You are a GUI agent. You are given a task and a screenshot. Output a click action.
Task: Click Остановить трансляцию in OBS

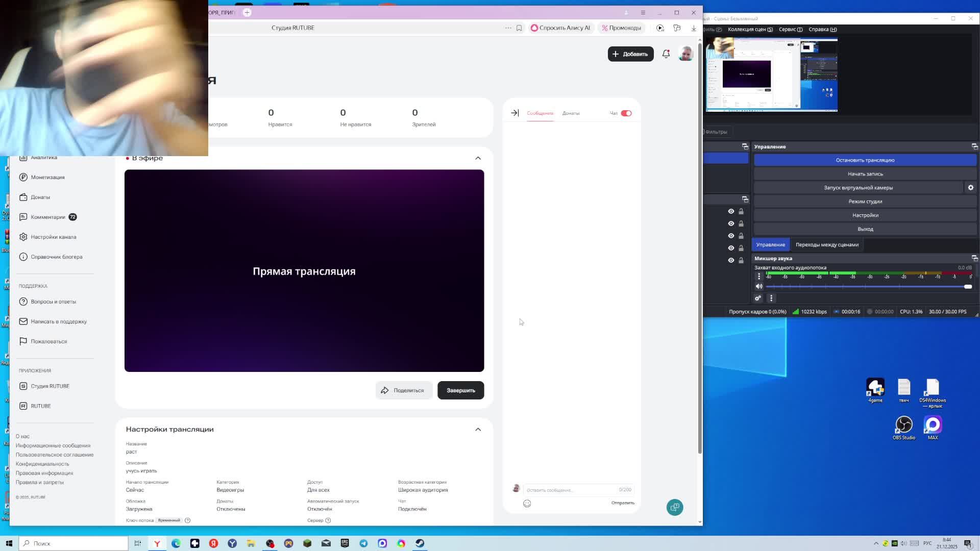click(x=865, y=160)
